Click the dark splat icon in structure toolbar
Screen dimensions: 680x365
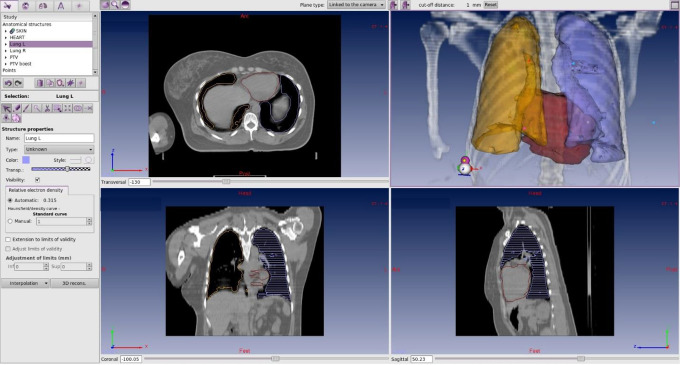click(70, 83)
